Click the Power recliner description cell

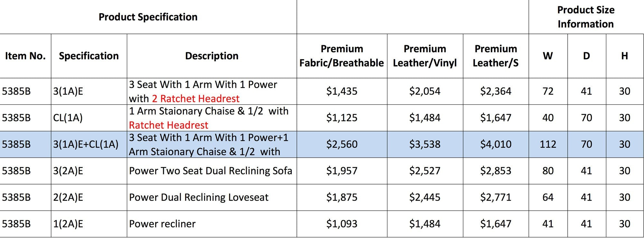click(x=212, y=224)
